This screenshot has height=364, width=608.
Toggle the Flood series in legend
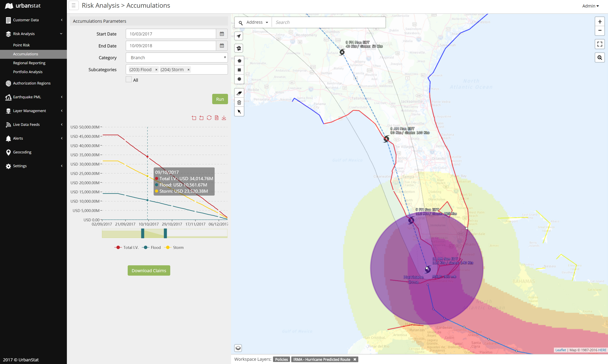coord(151,247)
